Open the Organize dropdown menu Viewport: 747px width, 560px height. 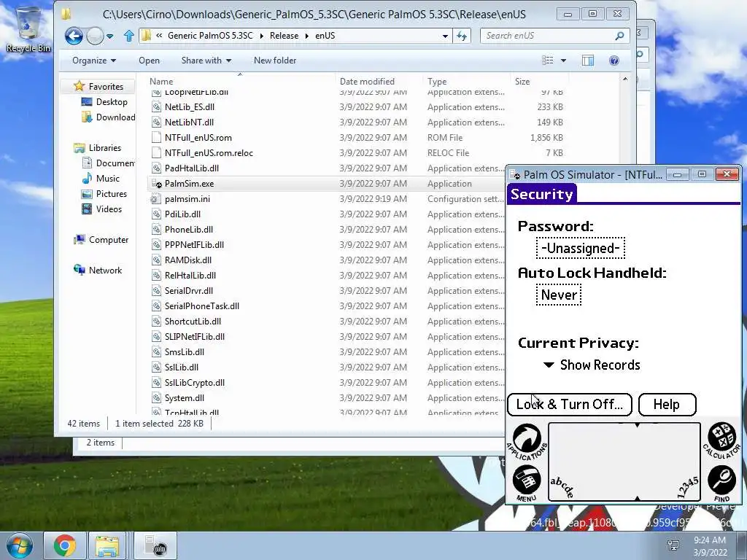pyautogui.click(x=94, y=61)
